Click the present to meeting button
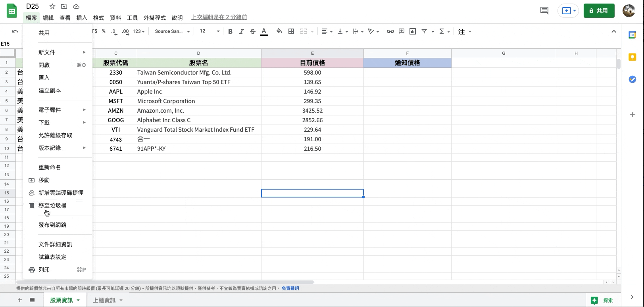The width and height of the screenshot is (644, 307). [x=568, y=11]
